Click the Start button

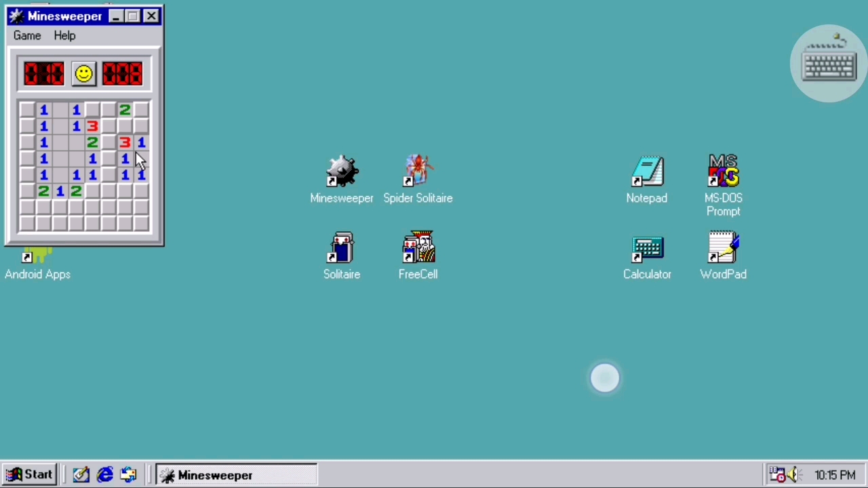tap(29, 474)
